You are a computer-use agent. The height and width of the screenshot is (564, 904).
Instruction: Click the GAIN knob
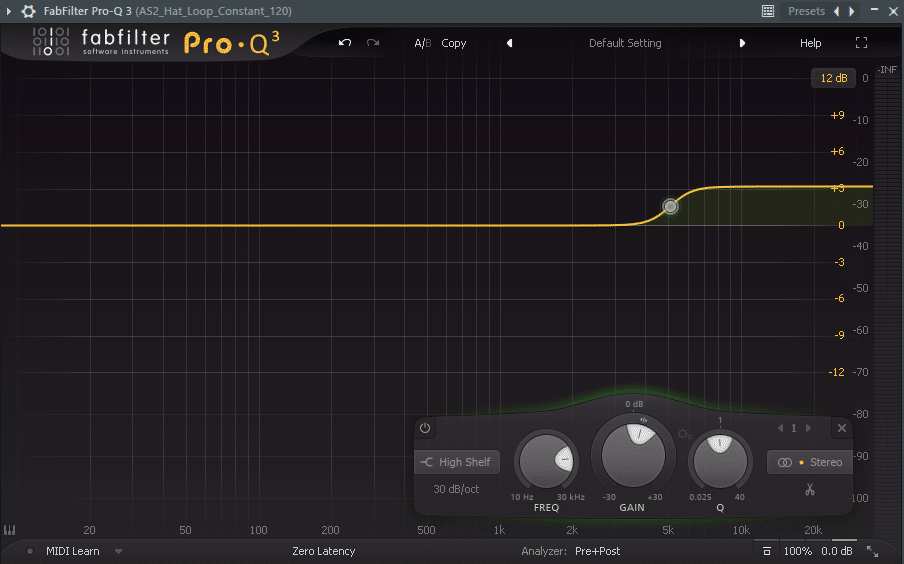click(x=633, y=456)
